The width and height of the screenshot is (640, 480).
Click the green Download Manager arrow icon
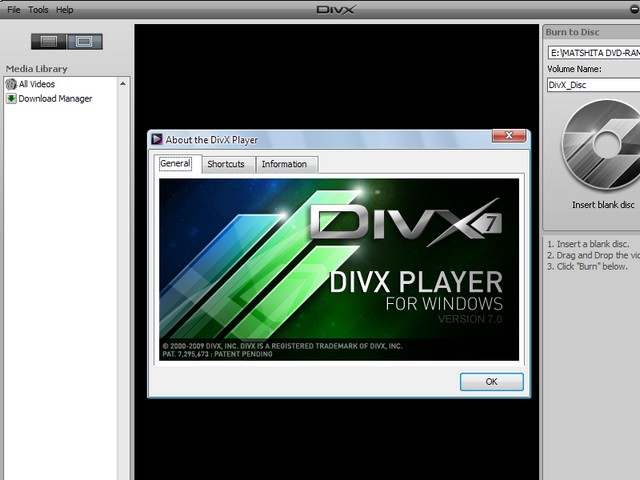[11, 99]
